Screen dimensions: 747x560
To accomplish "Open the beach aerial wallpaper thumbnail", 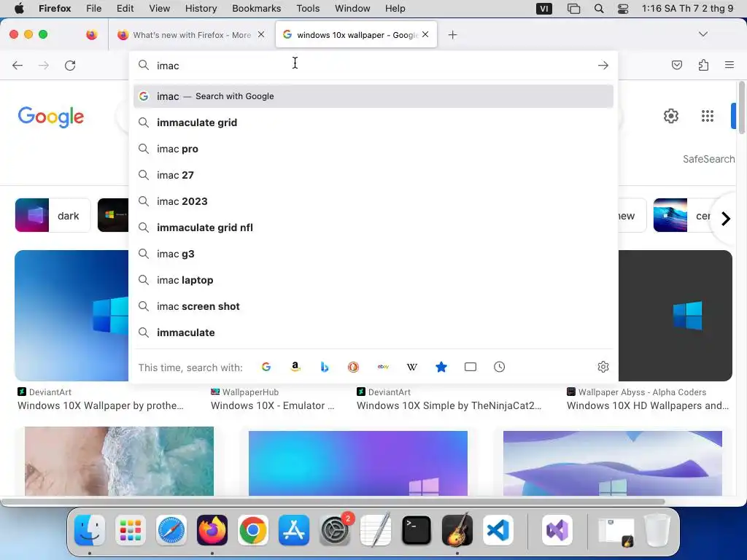I will click(119, 461).
